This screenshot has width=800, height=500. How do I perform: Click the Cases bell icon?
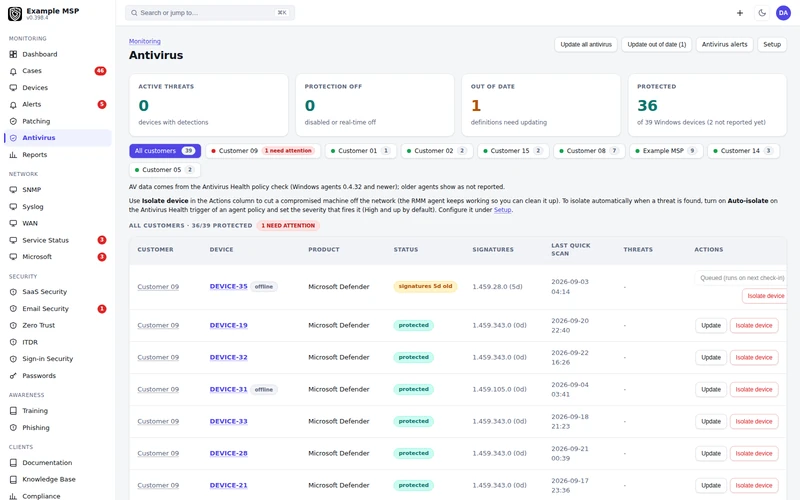(x=13, y=71)
